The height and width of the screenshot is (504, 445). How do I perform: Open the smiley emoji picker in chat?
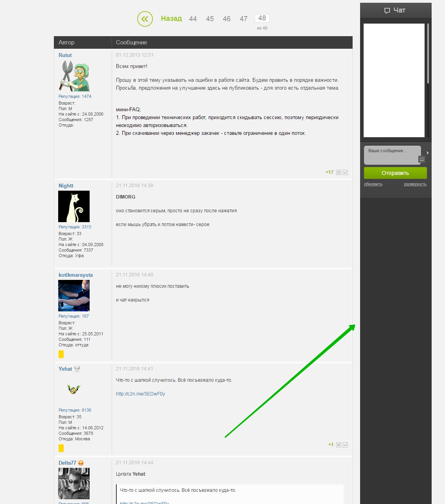click(422, 159)
